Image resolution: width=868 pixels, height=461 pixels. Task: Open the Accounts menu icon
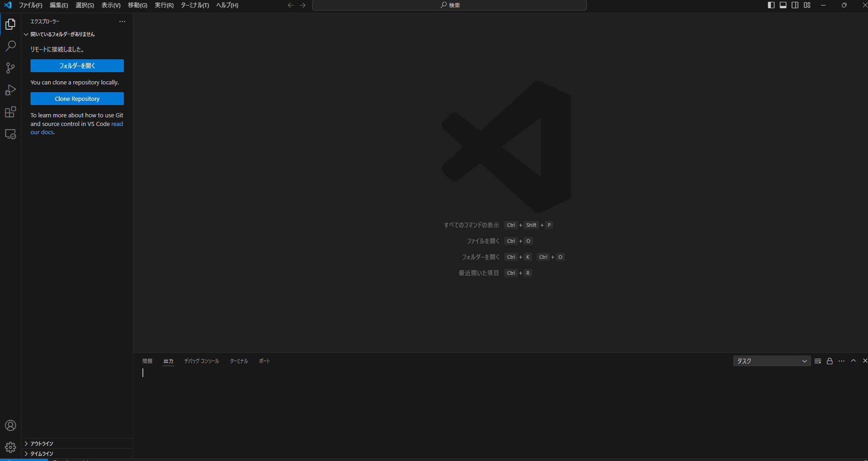(10, 425)
